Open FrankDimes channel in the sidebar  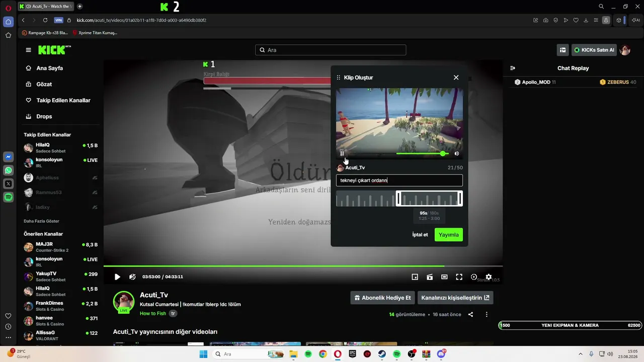[61, 306]
